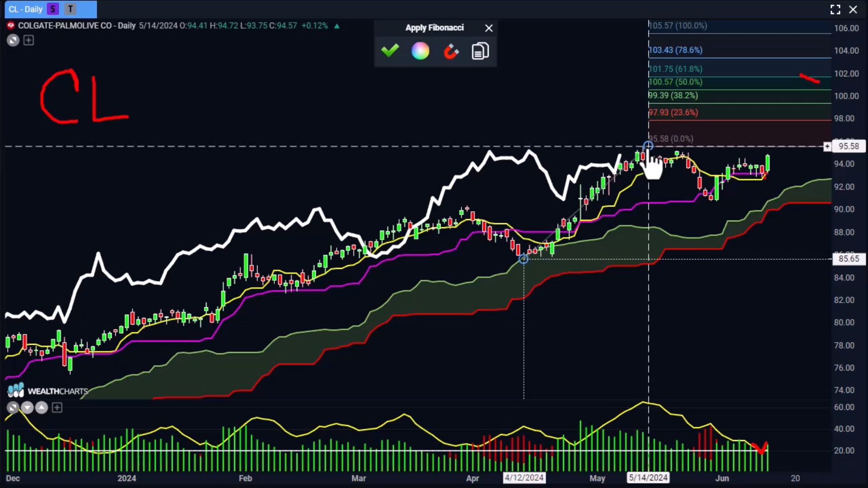Viewport: 868px width, 488px height.
Task: Click the 2024 label on the time axis
Action: coord(127,478)
